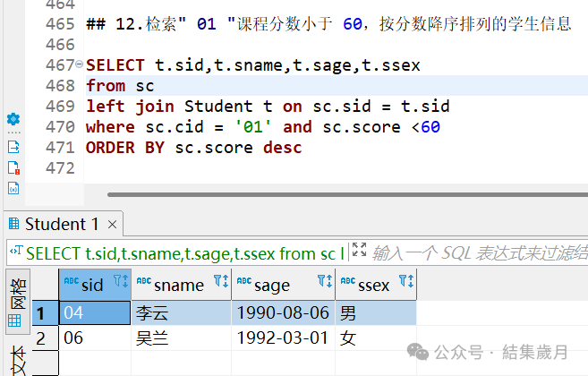Click the ssex column header

pos(376,285)
